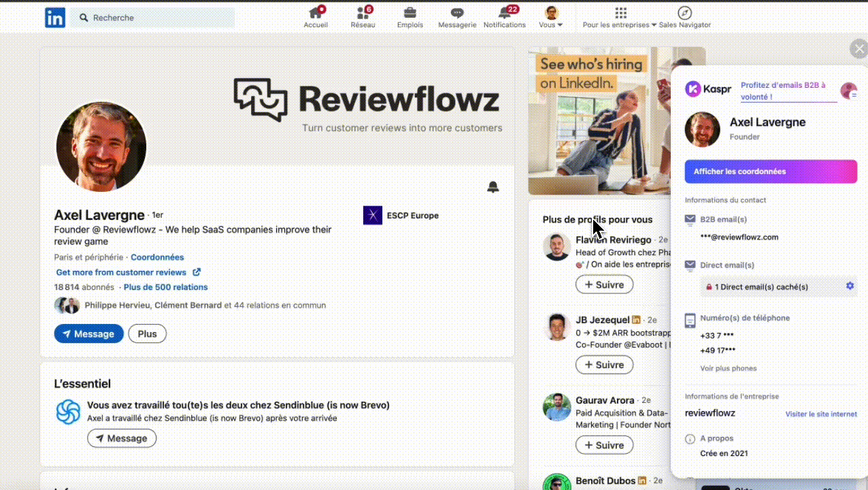Click the Kaspr logo
Image resolution: width=868 pixels, height=490 pixels.
click(708, 89)
